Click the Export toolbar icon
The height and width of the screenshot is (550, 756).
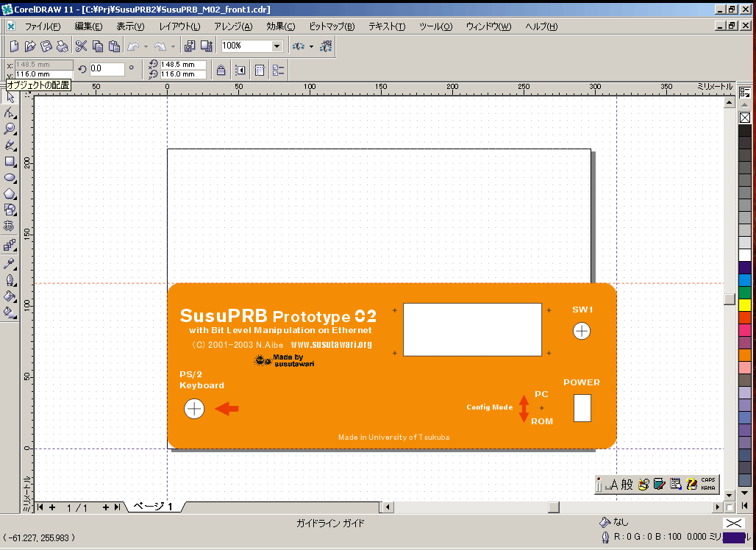click(207, 46)
